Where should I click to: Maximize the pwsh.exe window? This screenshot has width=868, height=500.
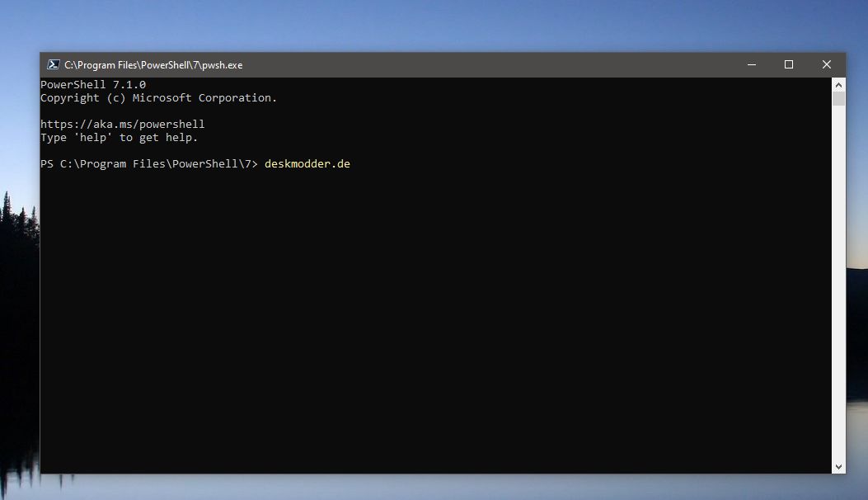pyautogui.click(x=789, y=65)
